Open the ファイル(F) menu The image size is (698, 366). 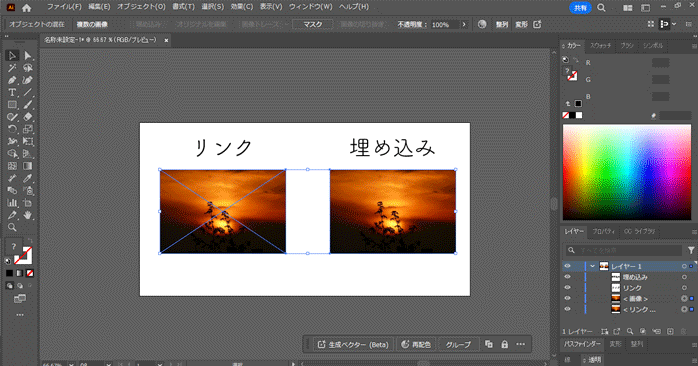point(65,7)
